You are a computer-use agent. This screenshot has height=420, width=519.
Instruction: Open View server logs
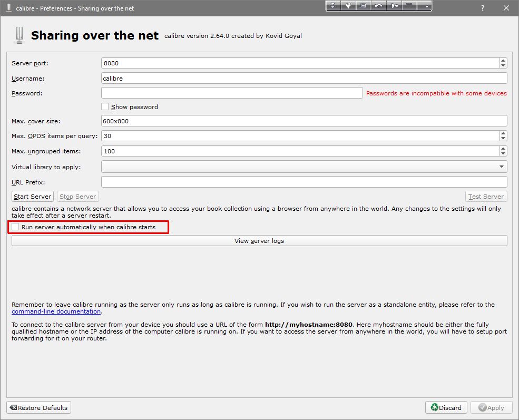tap(259, 241)
